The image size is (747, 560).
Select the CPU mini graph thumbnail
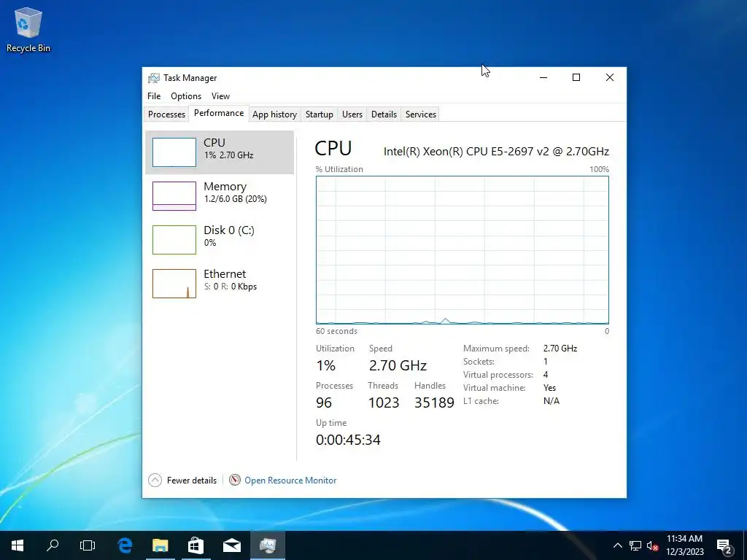(174, 152)
